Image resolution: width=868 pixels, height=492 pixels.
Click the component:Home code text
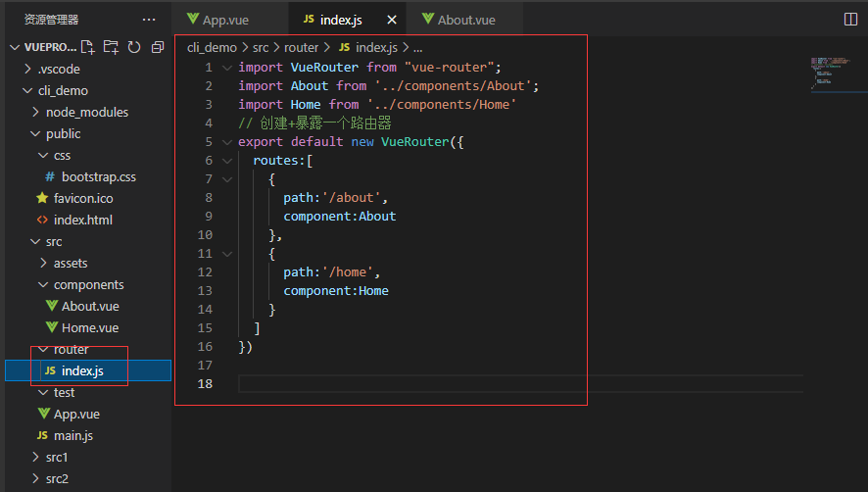click(x=336, y=291)
